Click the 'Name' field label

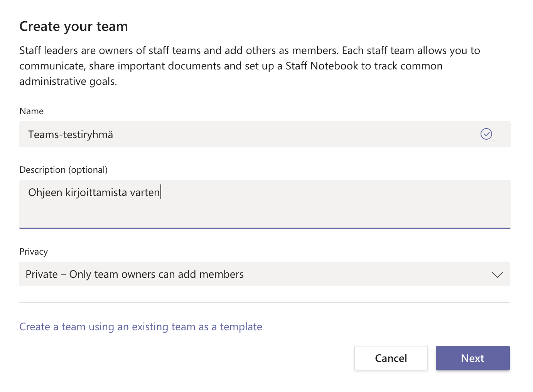[32, 111]
